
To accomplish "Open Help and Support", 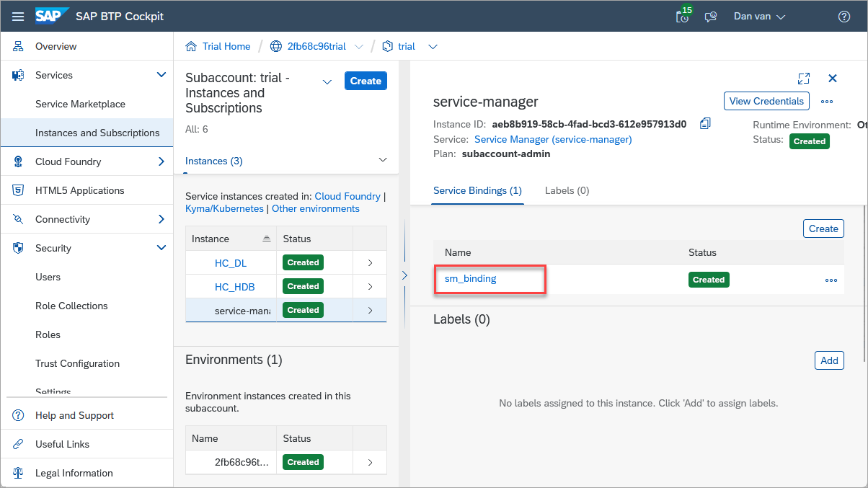I will (74, 415).
